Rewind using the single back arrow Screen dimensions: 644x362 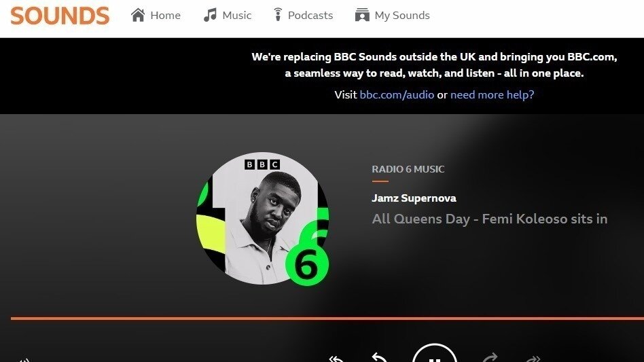pos(380,357)
